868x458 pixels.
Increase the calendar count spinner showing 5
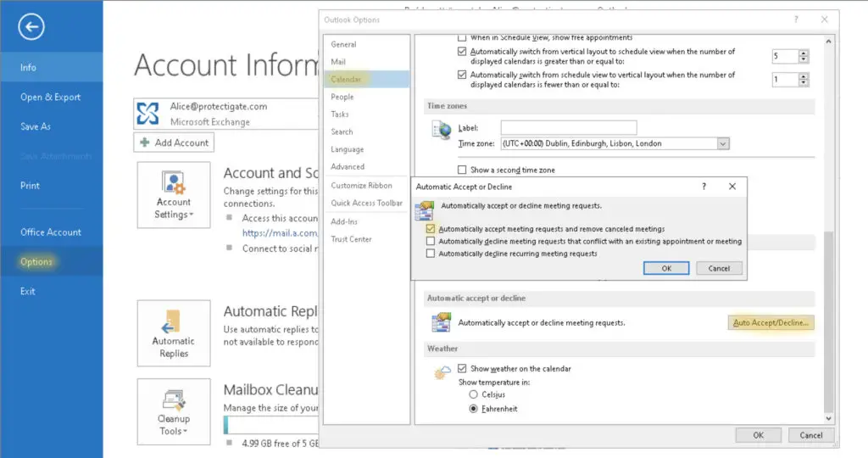(x=804, y=53)
